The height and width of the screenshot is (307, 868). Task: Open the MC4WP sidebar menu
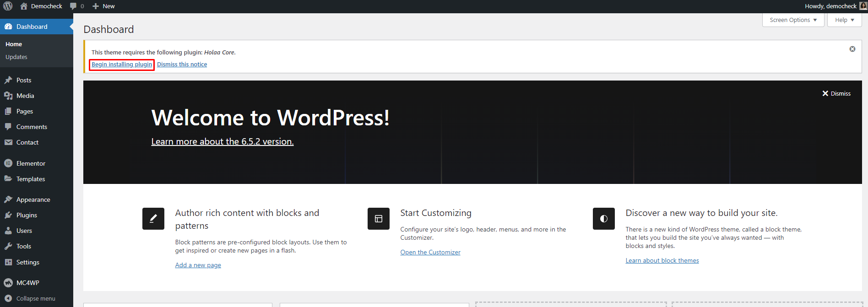[27, 283]
